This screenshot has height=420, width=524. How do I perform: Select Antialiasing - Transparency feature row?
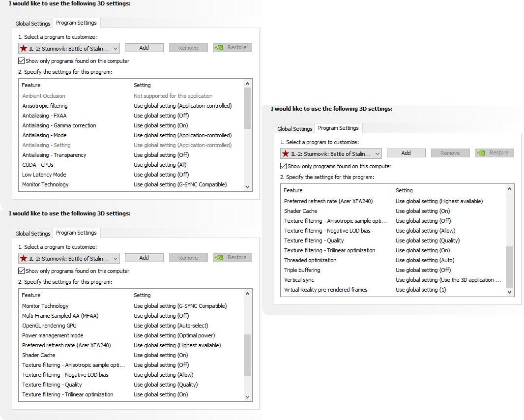pyautogui.click(x=131, y=155)
